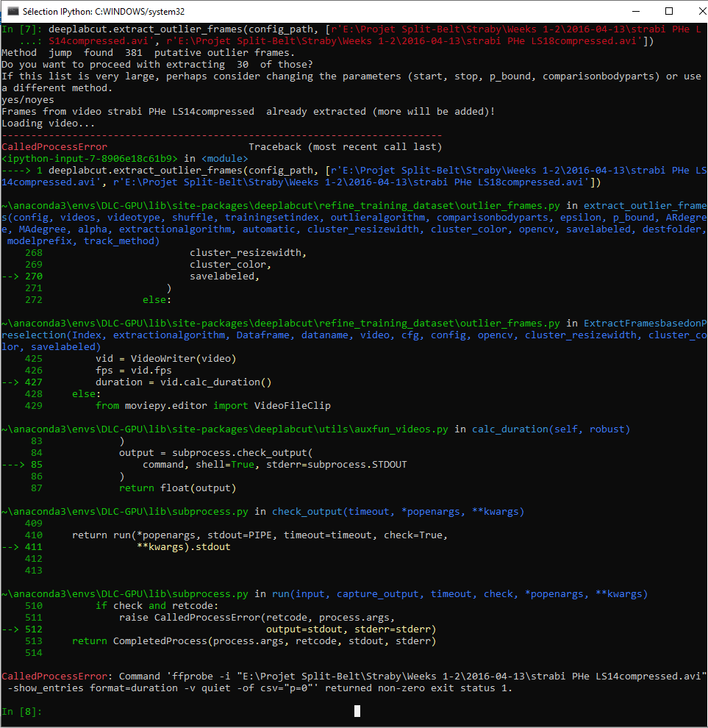Click the red 'CalledProcessError' traceback header
This screenshot has height=728, width=708.
54,147
